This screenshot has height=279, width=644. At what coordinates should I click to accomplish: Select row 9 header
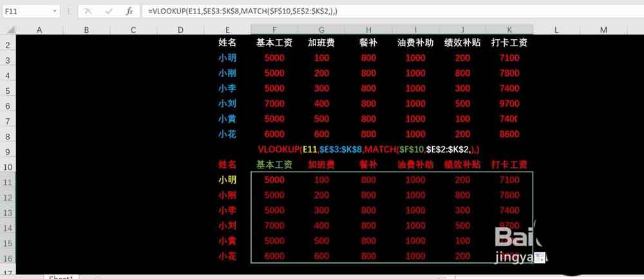[8, 152]
